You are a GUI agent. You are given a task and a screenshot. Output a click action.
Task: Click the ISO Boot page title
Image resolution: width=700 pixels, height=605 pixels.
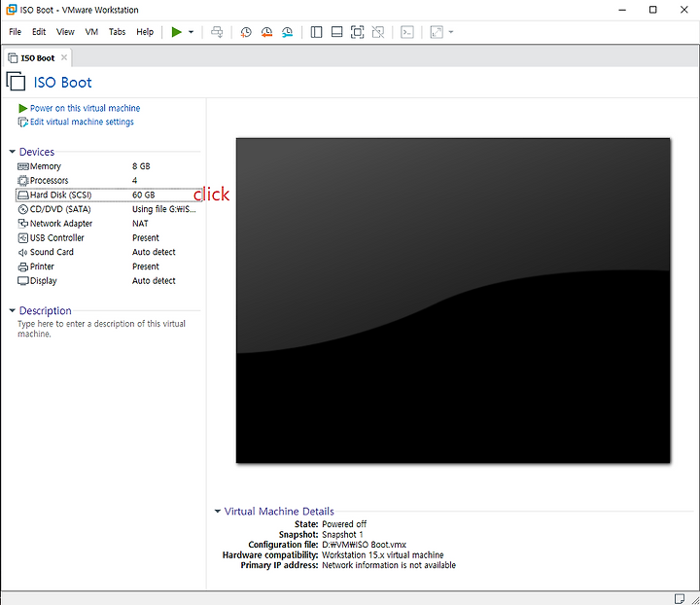click(x=63, y=83)
